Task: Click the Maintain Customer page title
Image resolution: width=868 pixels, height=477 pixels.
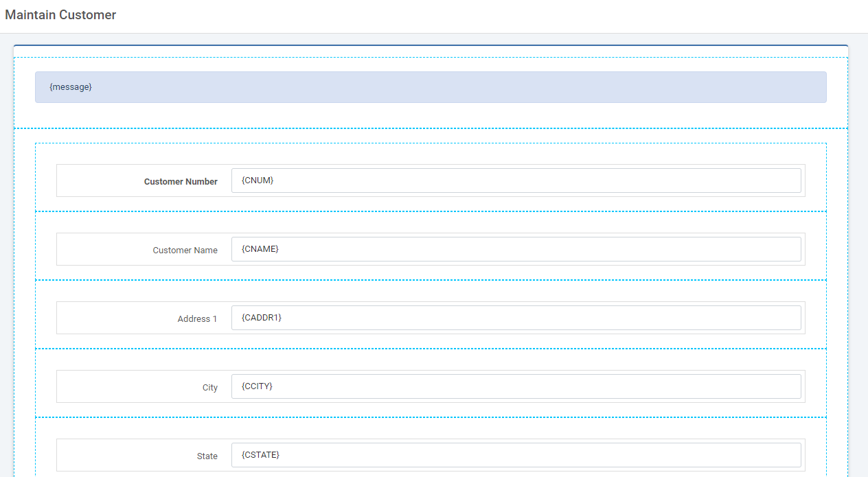Action: pyautogui.click(x=60, y=15)
